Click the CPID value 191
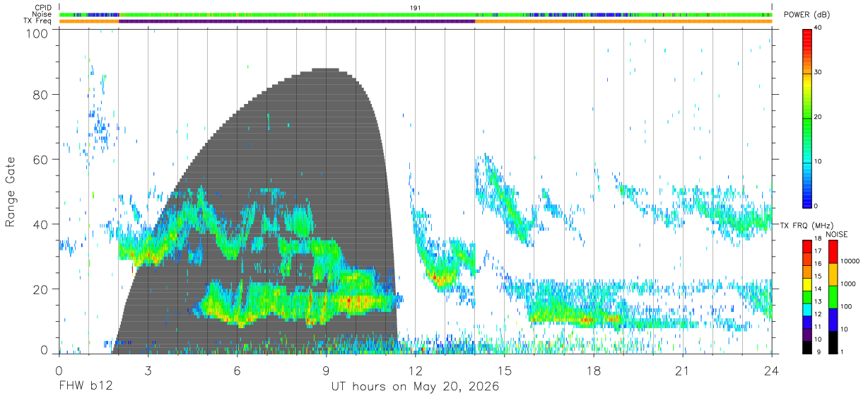This screenshot has height=401, width=868. pos(416,7)
